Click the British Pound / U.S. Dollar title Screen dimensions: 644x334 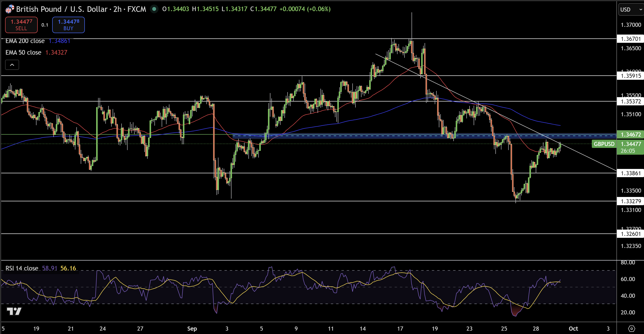(x=61, y=9)
